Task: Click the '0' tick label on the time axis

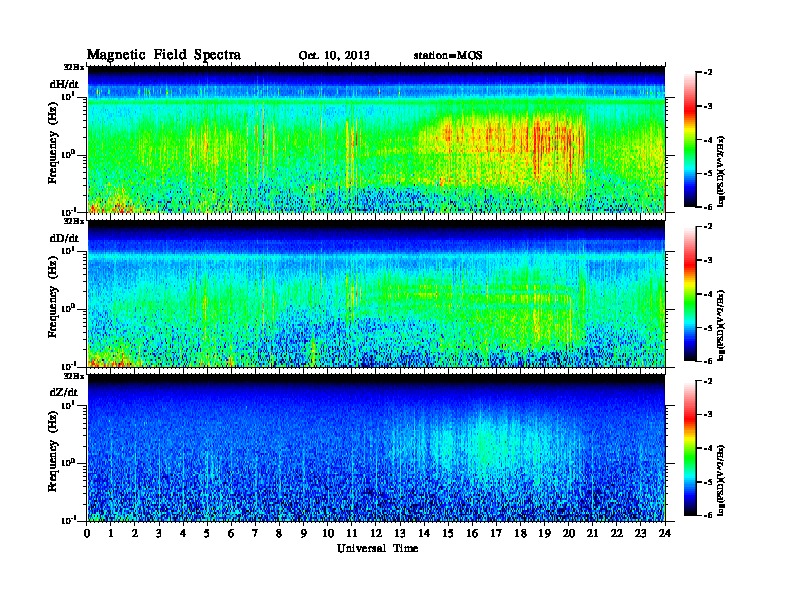Action: point(87,534)
